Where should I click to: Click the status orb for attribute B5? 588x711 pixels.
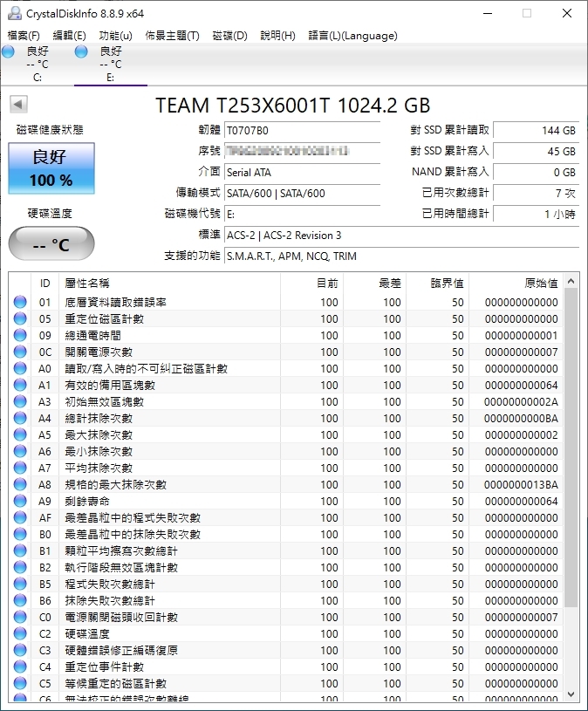click(20, 584)
